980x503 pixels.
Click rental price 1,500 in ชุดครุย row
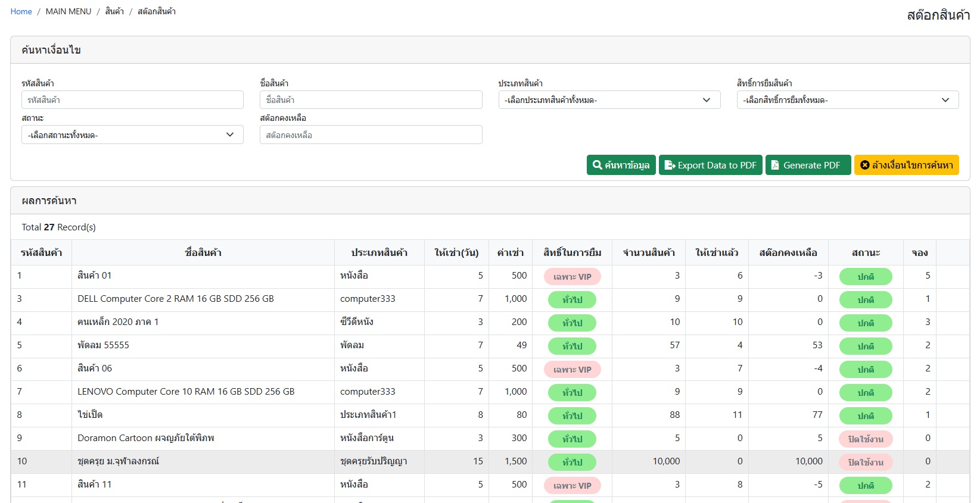[x=516, y=461]
